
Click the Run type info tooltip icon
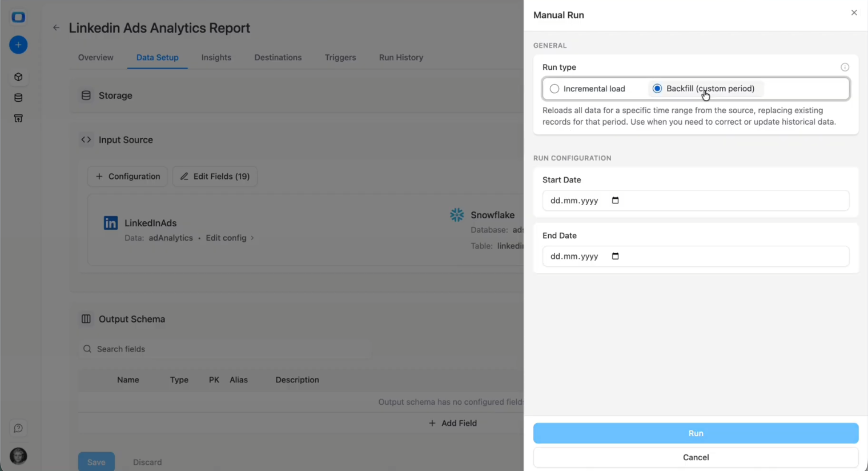pos(845,67)
